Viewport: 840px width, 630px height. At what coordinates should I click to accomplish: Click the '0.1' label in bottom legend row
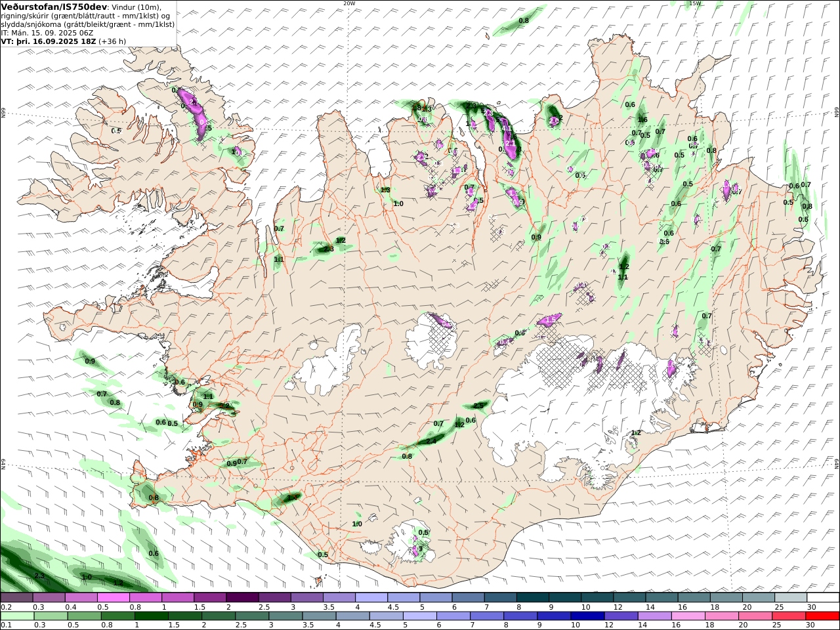[6, 625]
